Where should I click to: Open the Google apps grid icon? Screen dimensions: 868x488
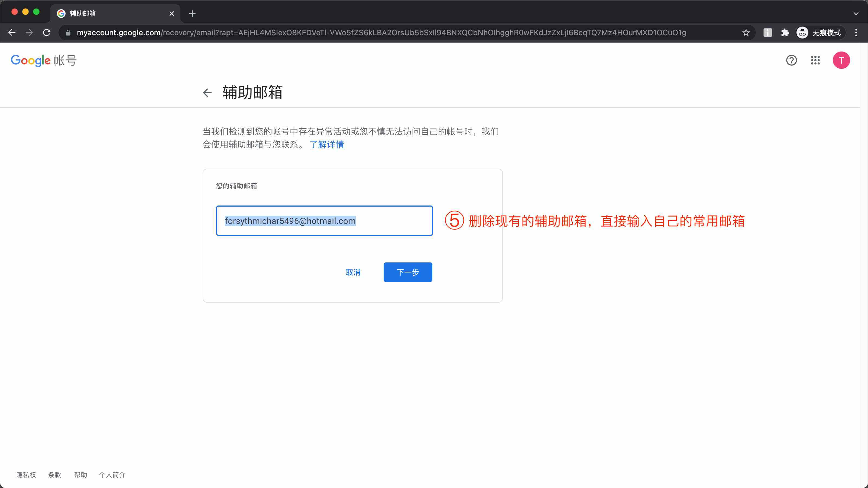(816, 60)
